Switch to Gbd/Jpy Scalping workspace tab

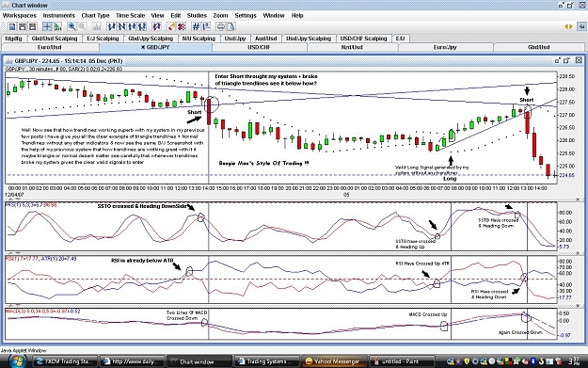pyautogui.click(x=151, y=39)
